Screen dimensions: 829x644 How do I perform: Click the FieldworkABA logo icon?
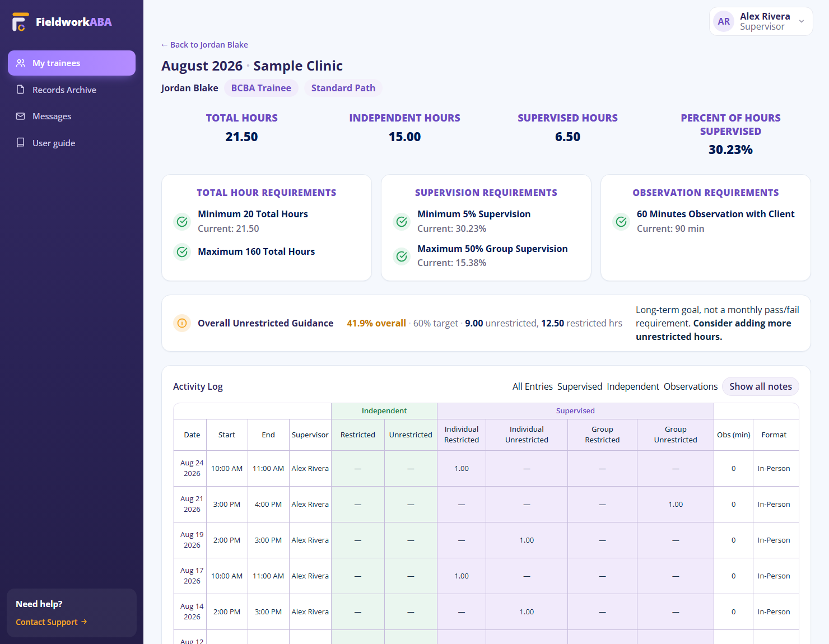tap(20, 22)
